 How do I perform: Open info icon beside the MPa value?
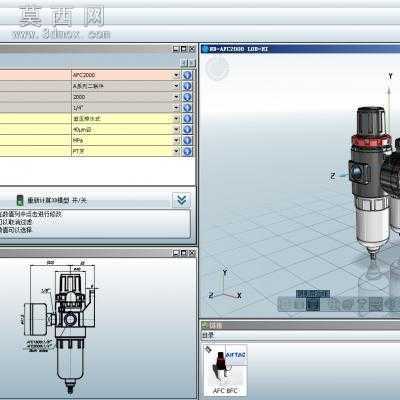click(187, 140)
